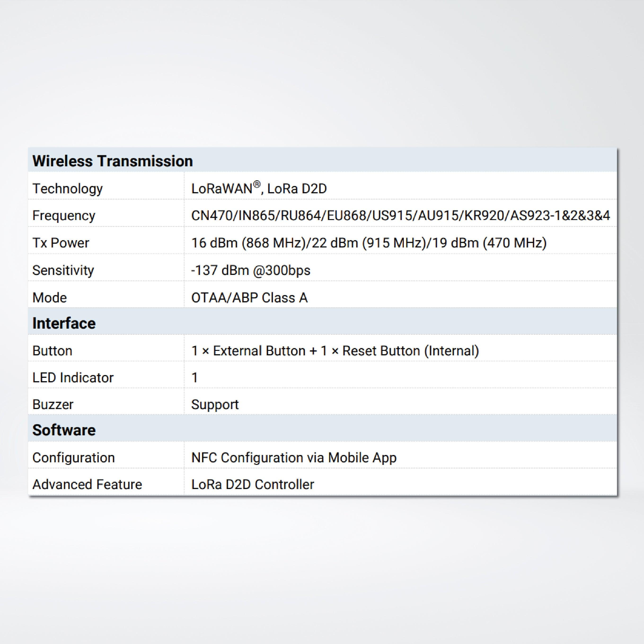
Task: Click the Interface section header
Action: 64,323
